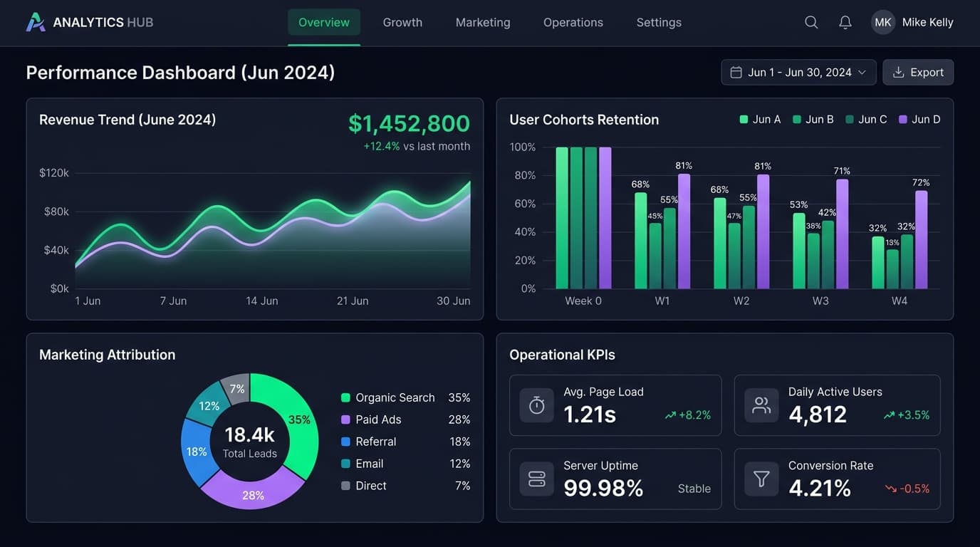Toggle Paid Ads legend entry
980x547 pixels.
tap(405, 420)
